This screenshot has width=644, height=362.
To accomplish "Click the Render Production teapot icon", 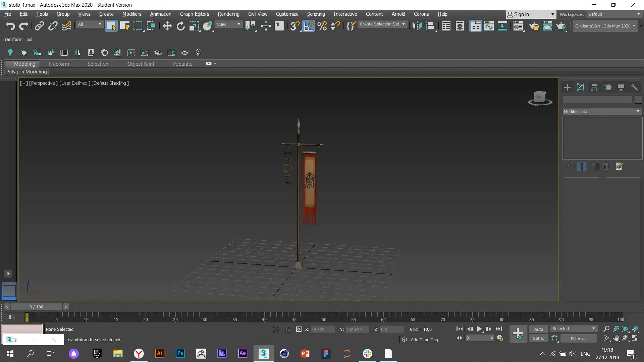I will point(561,26).
